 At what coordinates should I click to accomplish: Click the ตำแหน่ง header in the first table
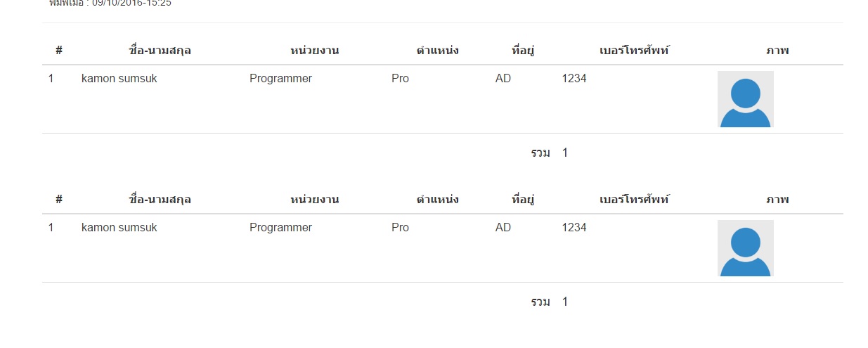pyautogui.click(x=437, y=51)
